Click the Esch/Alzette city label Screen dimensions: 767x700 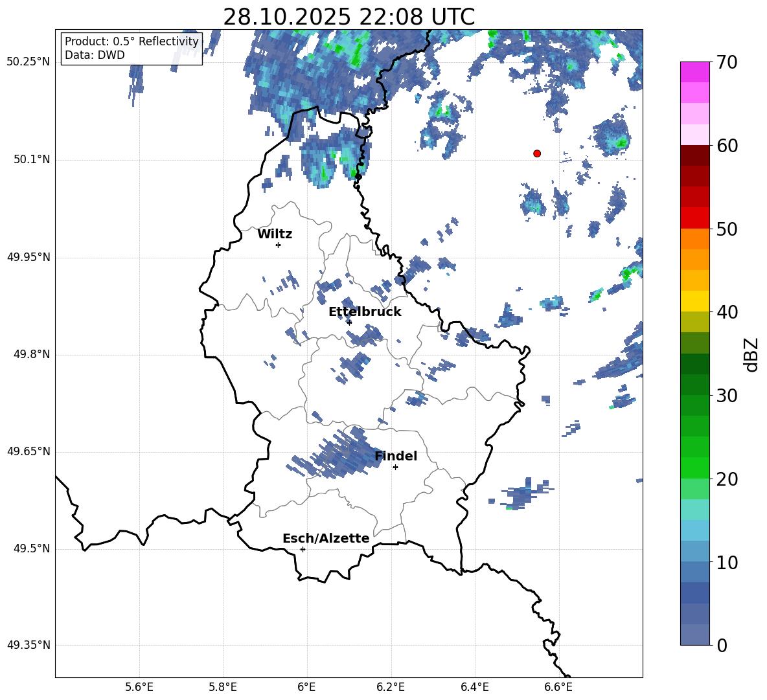[326, 538]
